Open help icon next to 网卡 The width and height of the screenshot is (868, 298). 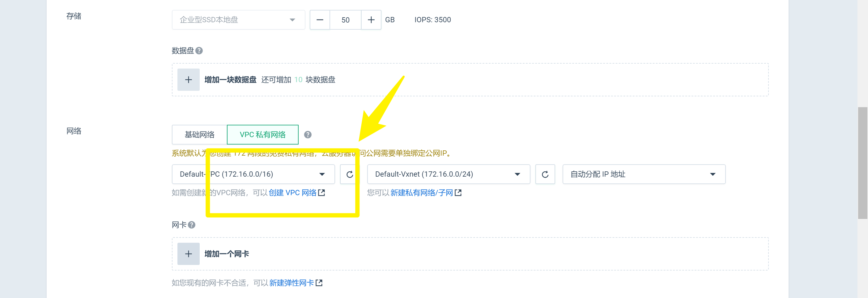coord(192,225)
